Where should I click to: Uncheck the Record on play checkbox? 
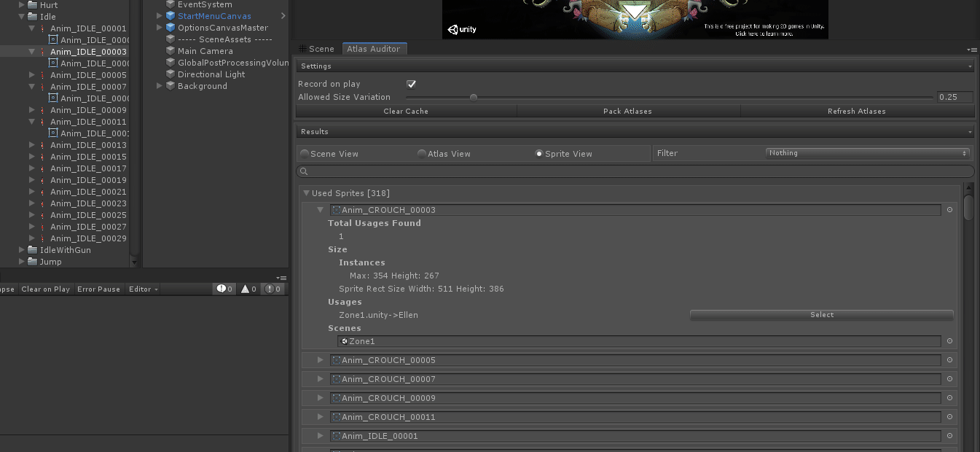tap(411, 84)
